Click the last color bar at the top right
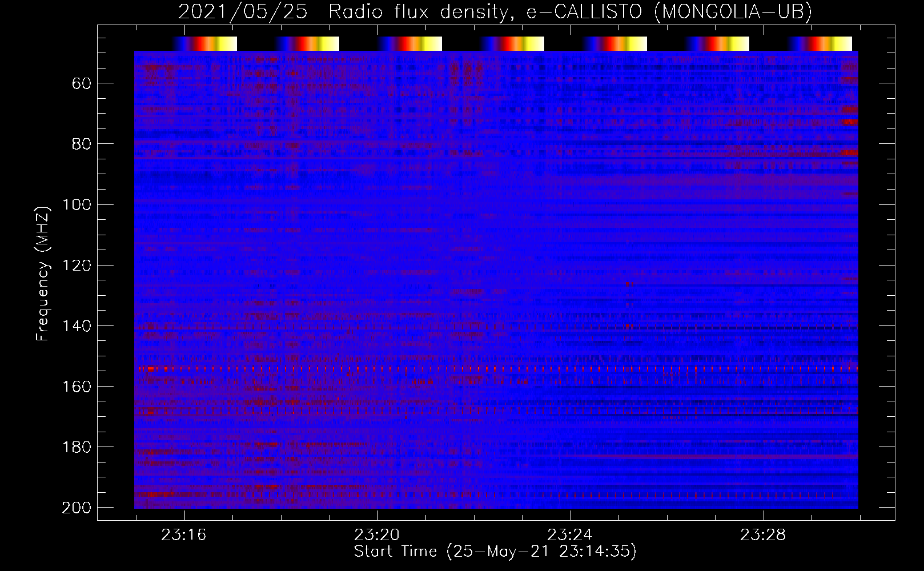The height and width of the screenshot is (571, 924). click(820, 43)
